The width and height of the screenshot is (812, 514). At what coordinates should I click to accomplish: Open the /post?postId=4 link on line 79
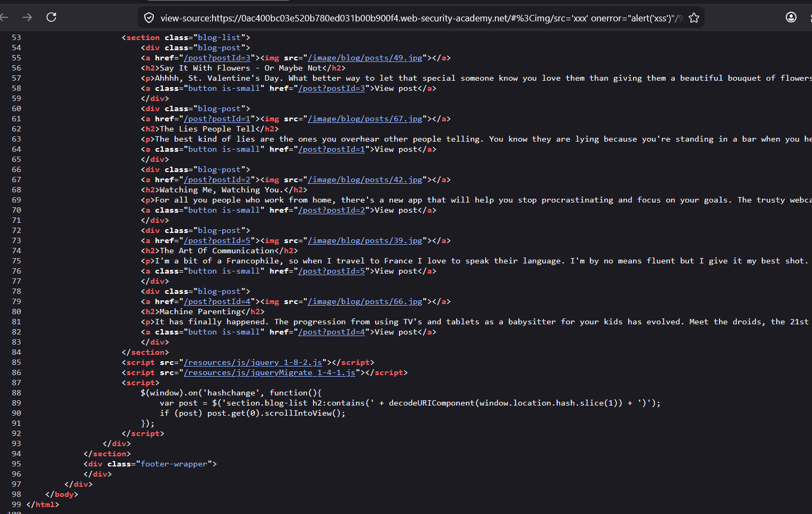point(217,301)
